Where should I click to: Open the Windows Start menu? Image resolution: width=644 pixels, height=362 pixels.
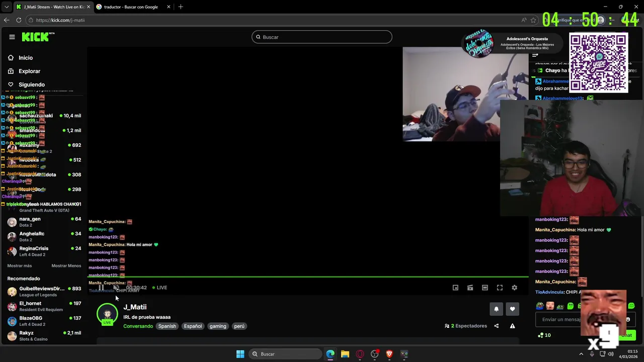[240, 354]
